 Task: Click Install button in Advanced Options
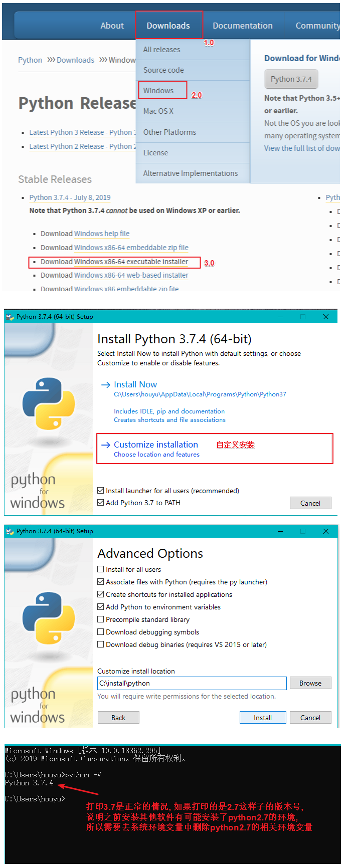tap(263, 718)
